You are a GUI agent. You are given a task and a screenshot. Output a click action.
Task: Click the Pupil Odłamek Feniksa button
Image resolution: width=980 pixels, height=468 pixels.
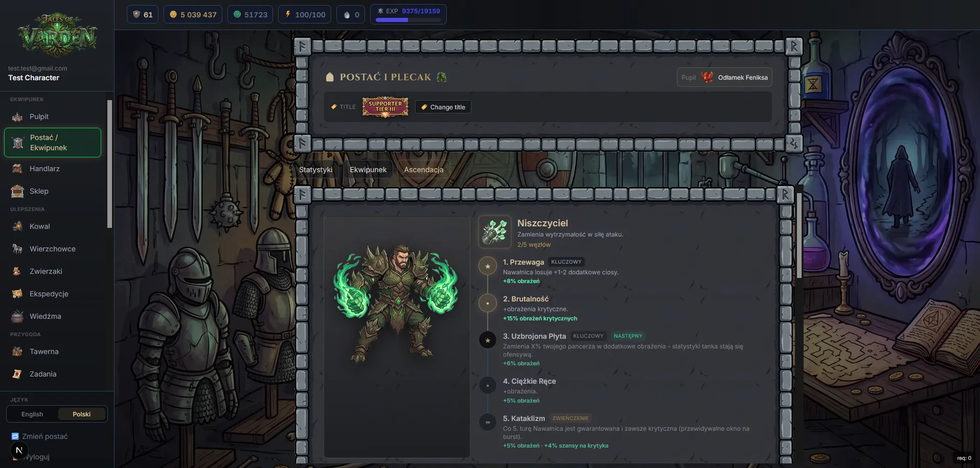(x=724, y=78)
